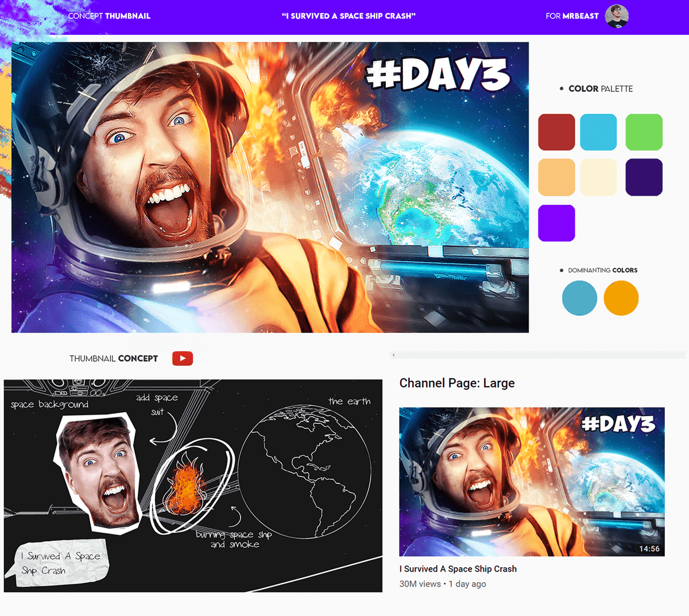Viewport: 689px width, 616px height.
Task: Click the MrBeast round avatar in header
Action: (x=617, y=16)
